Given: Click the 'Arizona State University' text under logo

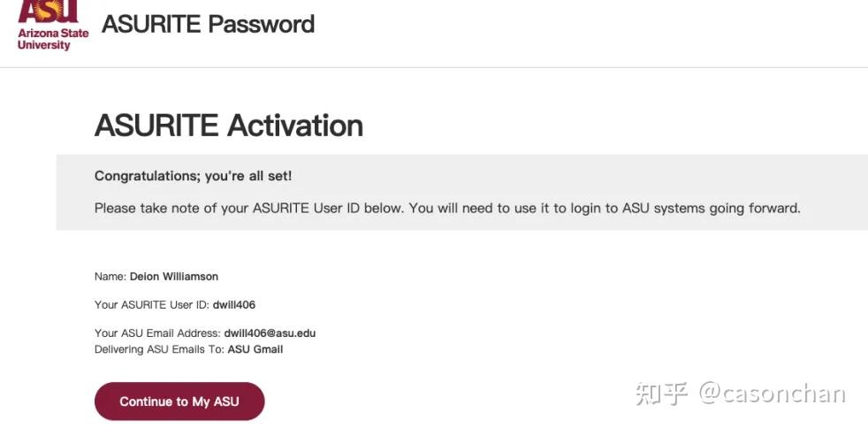Looking at the screenshot, I should [53, 39].
